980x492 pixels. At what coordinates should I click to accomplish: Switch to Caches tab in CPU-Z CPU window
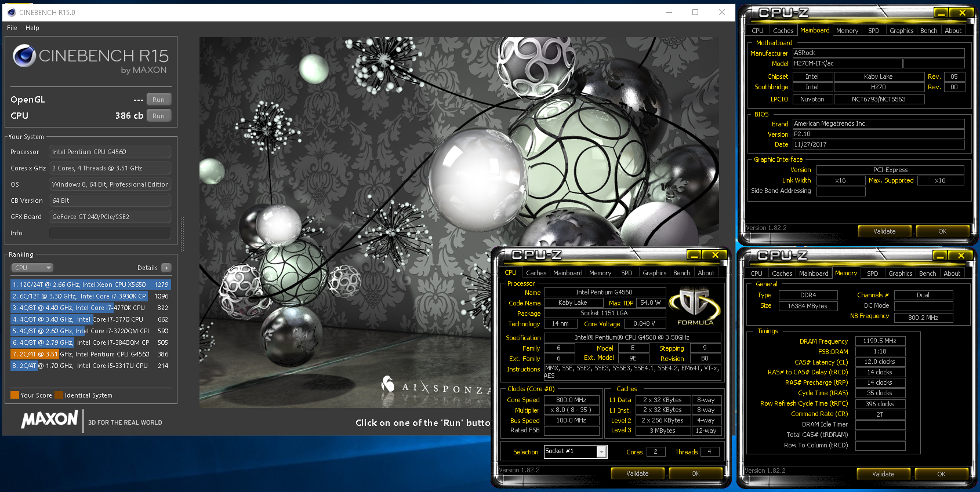tap(536, 273)
